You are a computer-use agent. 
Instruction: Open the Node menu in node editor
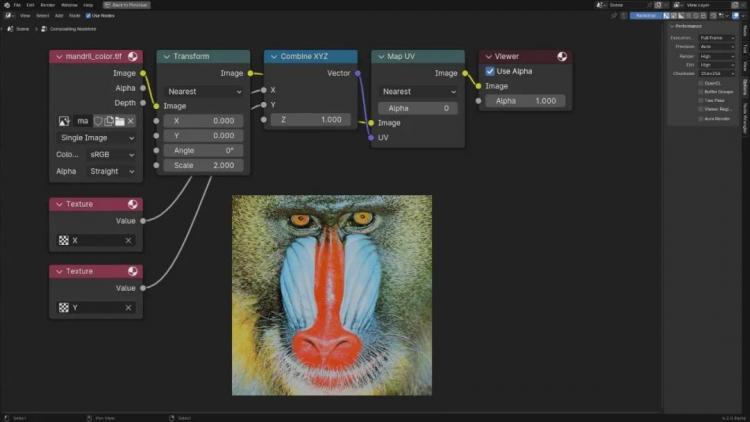(x=75, y=15)
